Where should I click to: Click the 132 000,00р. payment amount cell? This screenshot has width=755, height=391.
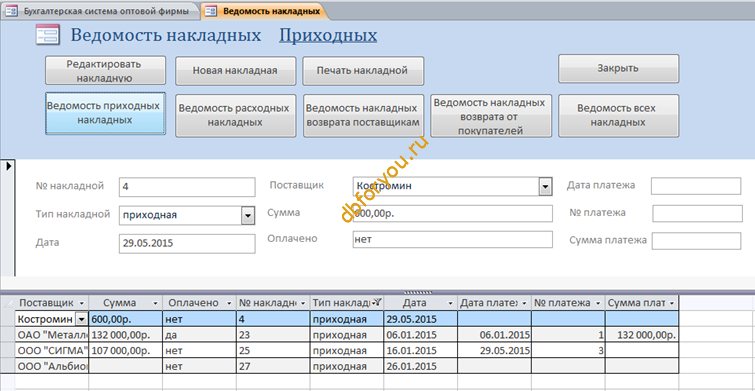(642, 335)
